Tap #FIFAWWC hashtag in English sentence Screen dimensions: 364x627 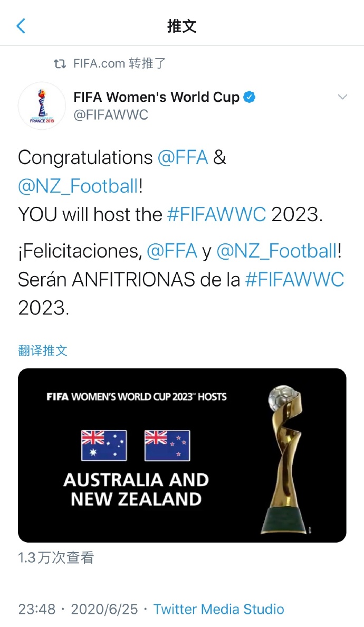pyautogui.click(x=216, y=214)
